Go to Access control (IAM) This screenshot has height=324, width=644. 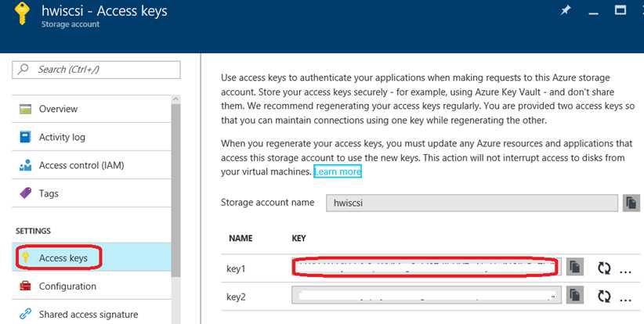point(92,165)
